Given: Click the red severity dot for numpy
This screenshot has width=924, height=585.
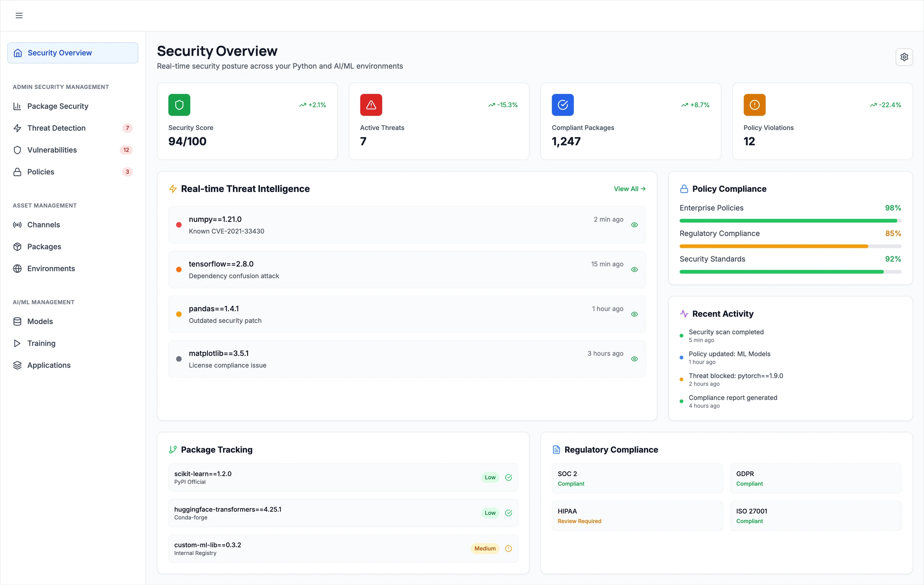Looking at the screenshot, I should (x=179, y=225).
